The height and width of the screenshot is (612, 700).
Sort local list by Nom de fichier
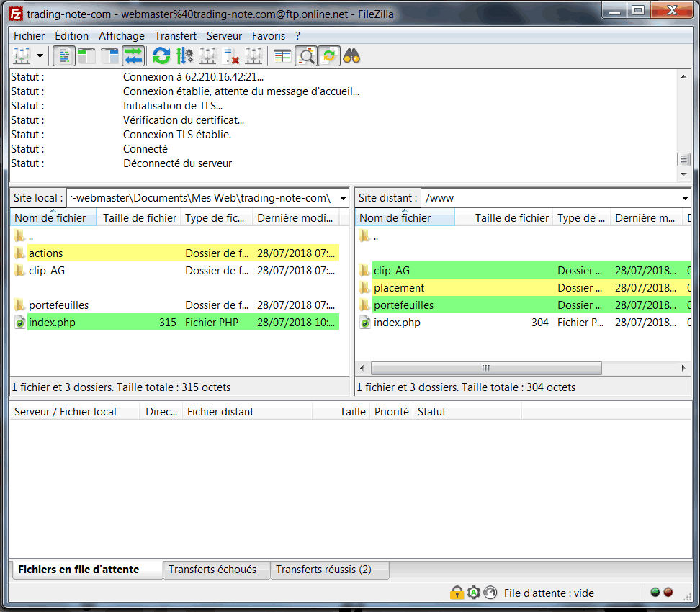tap(53, 218)
